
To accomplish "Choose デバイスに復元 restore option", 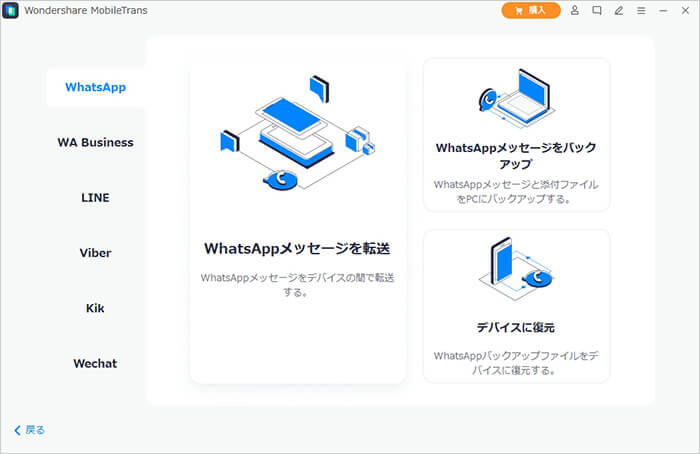I will click(516, 327).
